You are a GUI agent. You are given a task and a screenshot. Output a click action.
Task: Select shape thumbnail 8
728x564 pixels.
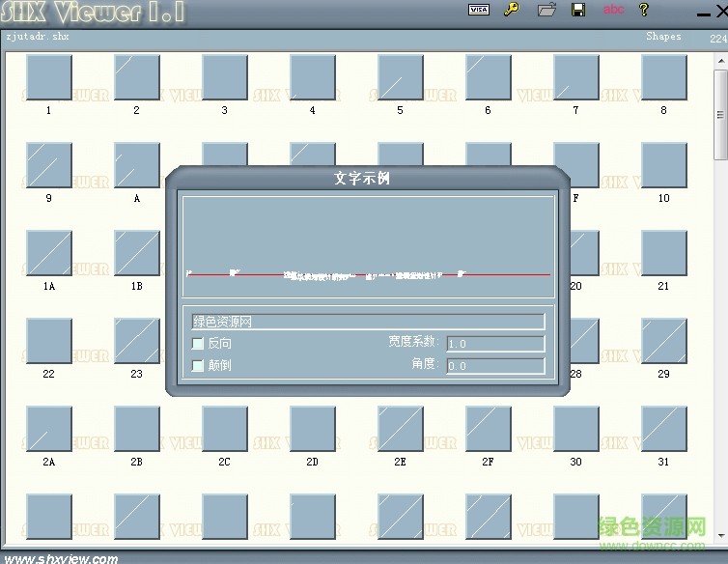664,77
